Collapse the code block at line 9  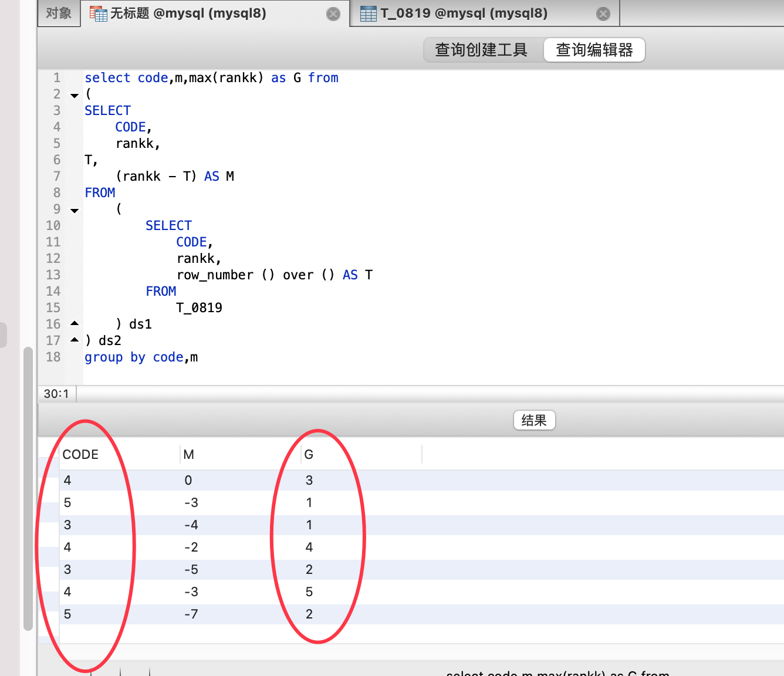pos(75,210)
